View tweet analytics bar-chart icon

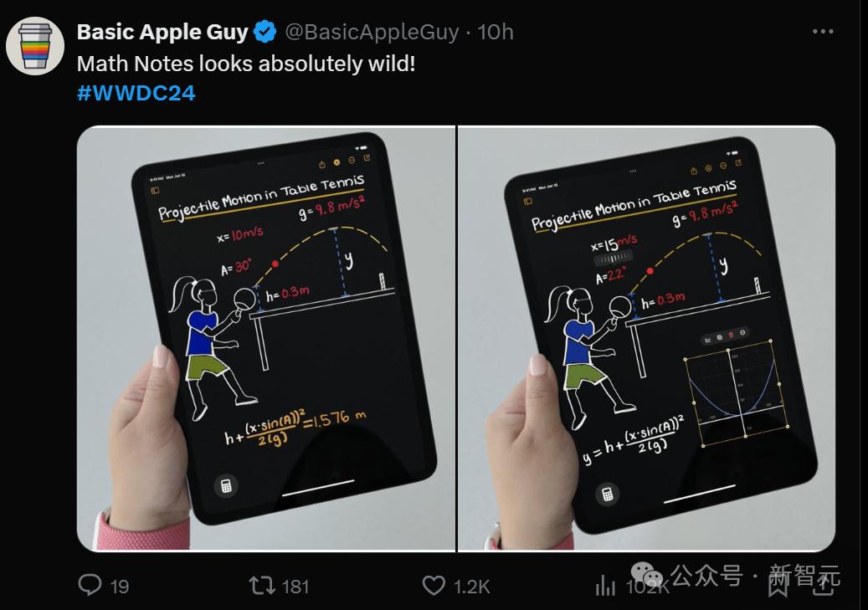point(605,586)
